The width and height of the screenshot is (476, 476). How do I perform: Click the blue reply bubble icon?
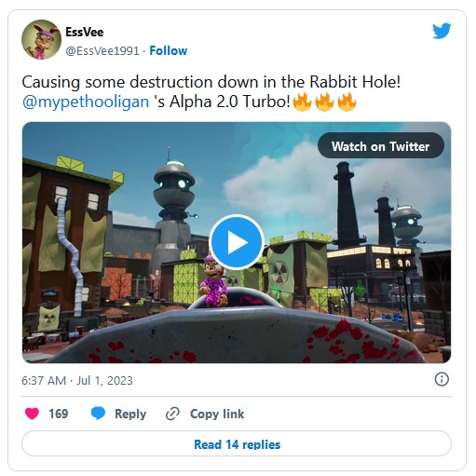coord(98,414)
